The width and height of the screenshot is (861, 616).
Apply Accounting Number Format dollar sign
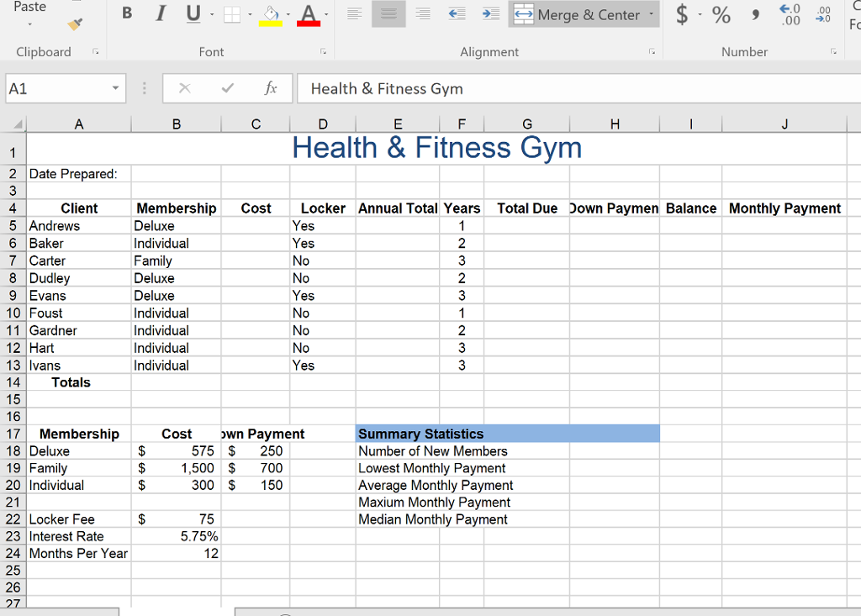click(x=681, y=14)
